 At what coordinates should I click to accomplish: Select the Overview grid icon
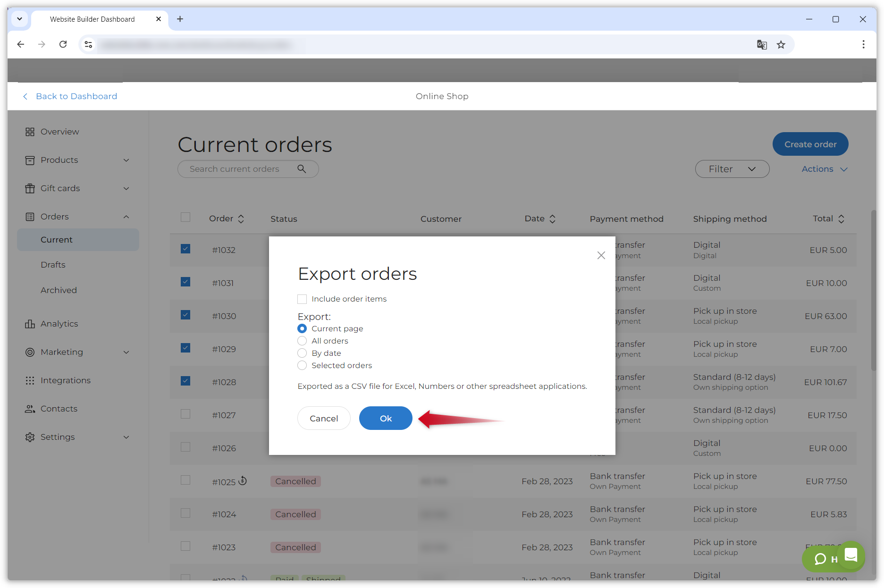pos(30,132)
